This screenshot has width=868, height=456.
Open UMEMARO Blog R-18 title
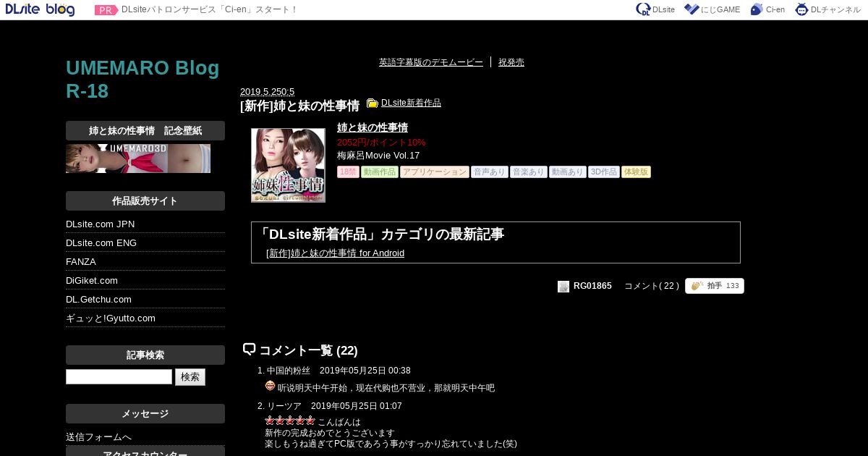click(142, 80)
